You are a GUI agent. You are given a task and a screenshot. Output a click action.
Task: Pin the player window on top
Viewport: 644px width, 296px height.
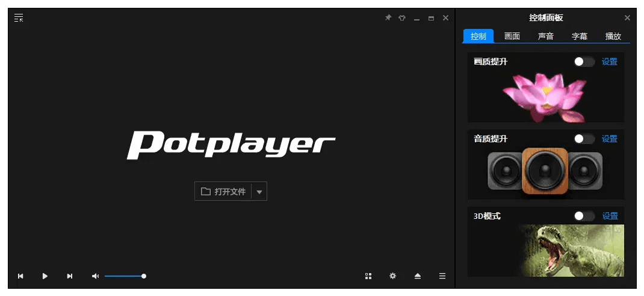tap(388, 17)
